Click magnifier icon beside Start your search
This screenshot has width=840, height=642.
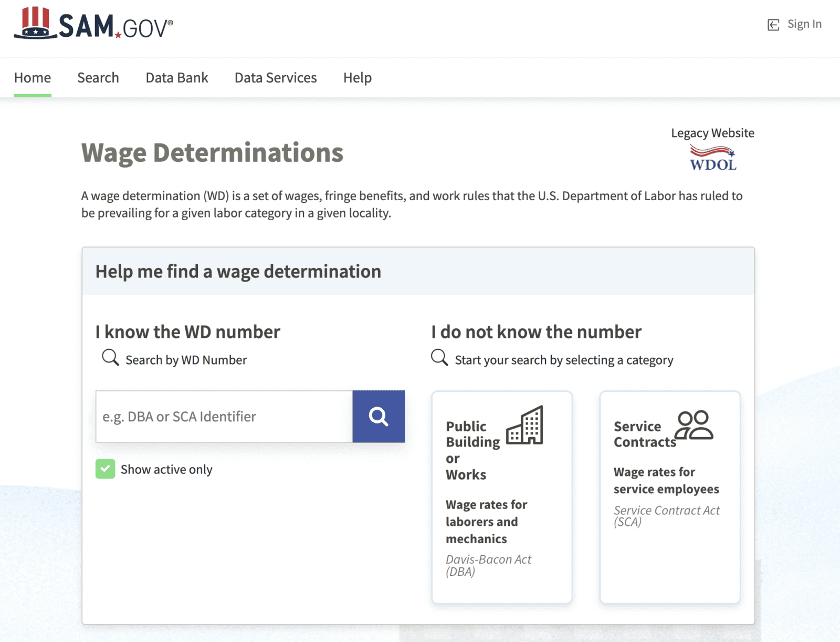click(x=439, y=358)
